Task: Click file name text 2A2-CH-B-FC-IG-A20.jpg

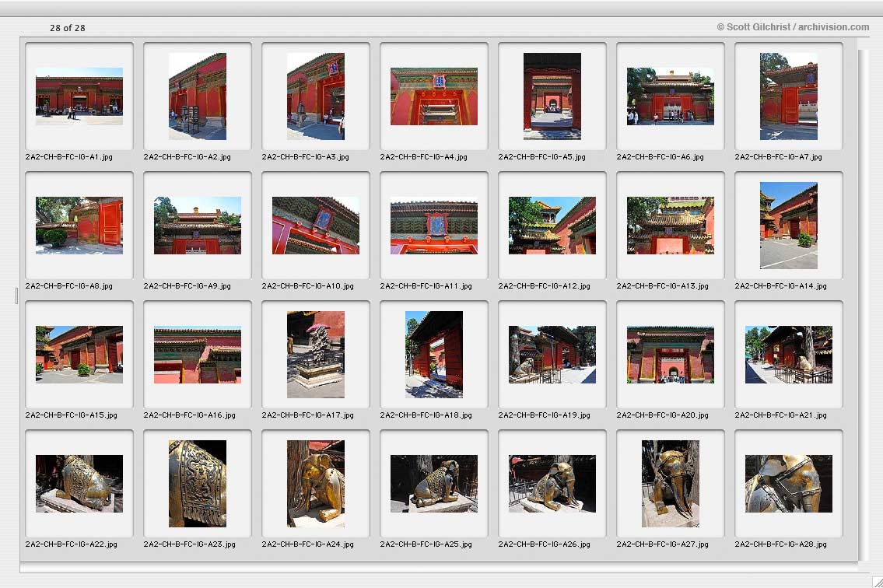Action: tap(663, 415)
